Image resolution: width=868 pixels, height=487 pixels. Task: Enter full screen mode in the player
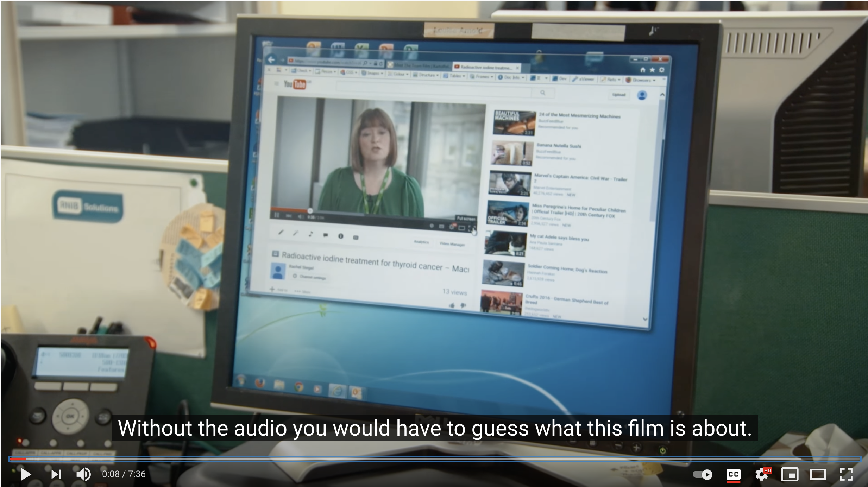point(846,474)
